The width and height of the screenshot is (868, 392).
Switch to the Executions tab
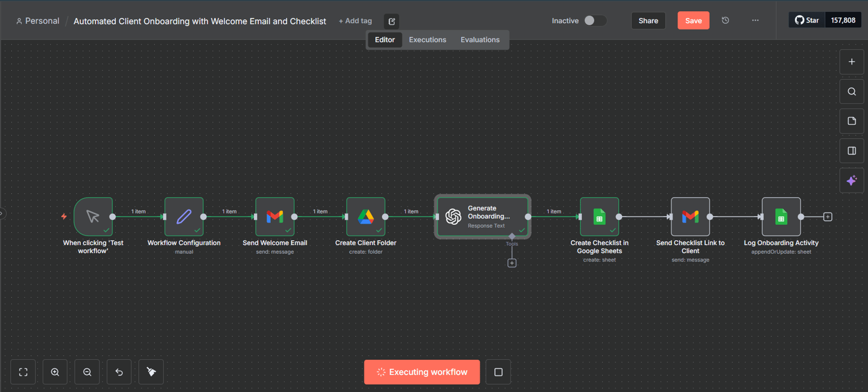tap(428, 40)
